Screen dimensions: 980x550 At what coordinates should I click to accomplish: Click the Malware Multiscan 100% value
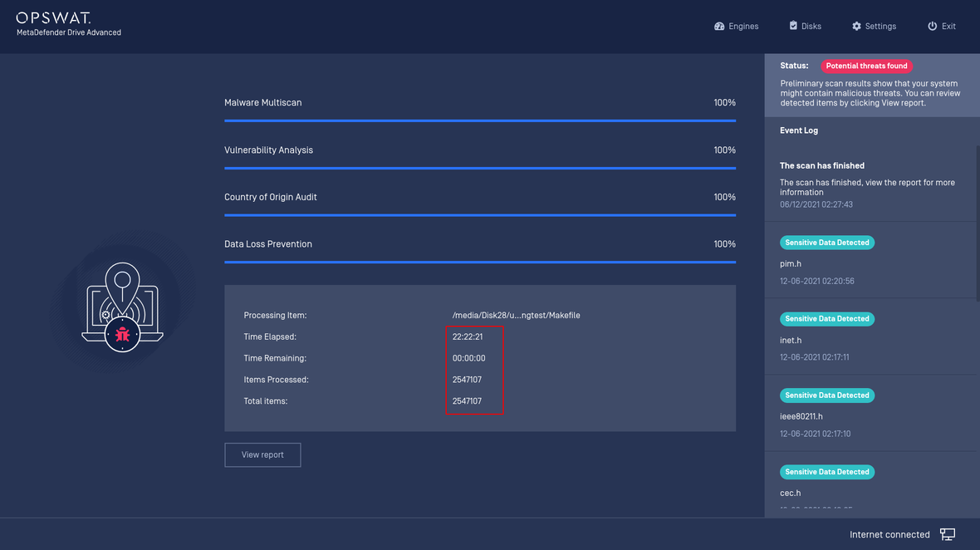pos(724,102)
